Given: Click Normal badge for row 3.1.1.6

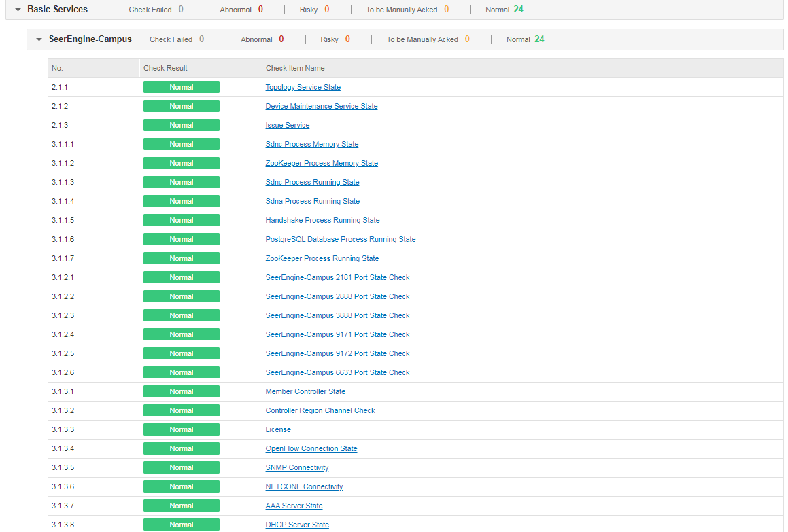Looking at the screenshot, I should (182, 239).
